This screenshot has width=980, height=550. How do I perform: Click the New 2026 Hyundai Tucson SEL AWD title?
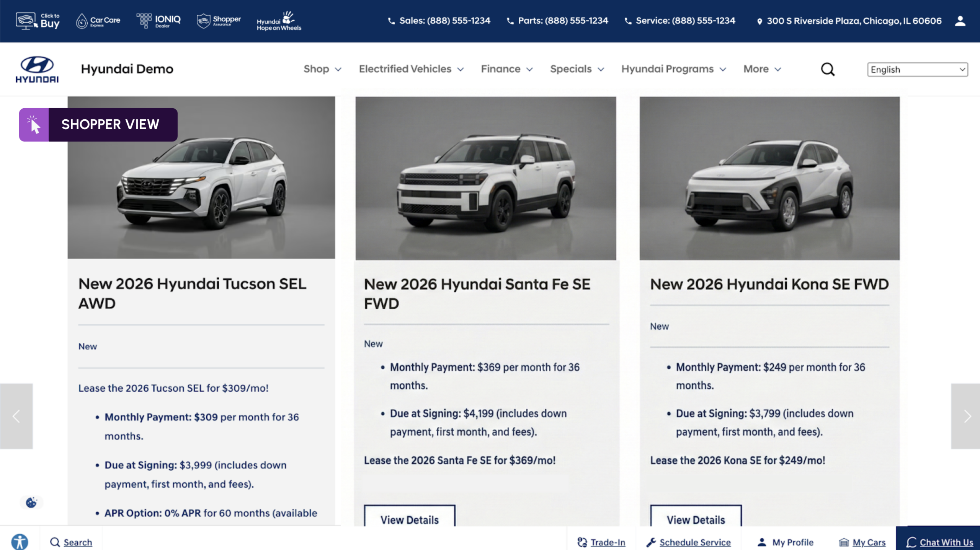[x=193, y=294]
